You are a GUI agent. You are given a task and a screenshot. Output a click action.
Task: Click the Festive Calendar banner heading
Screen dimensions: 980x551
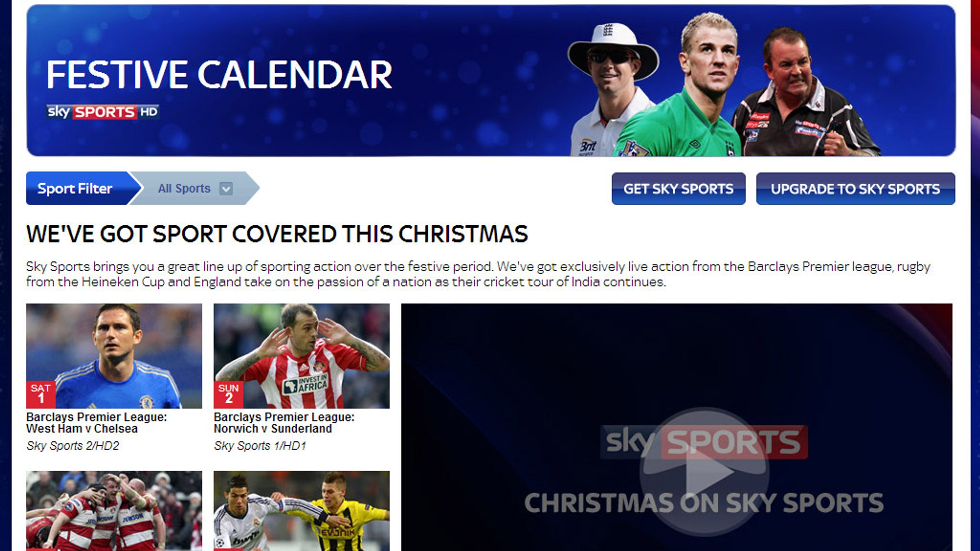click(x=219, y=75)
